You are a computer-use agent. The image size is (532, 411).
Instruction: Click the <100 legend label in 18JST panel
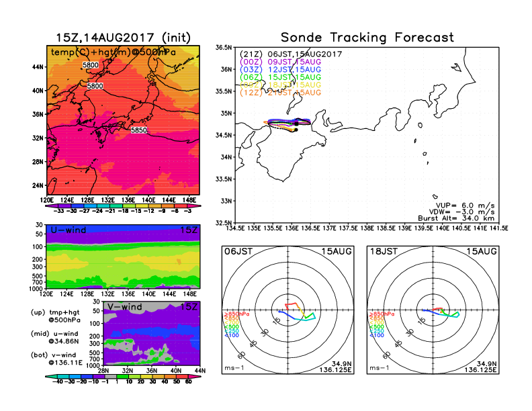pyautogui.click(x=377, y=334)
